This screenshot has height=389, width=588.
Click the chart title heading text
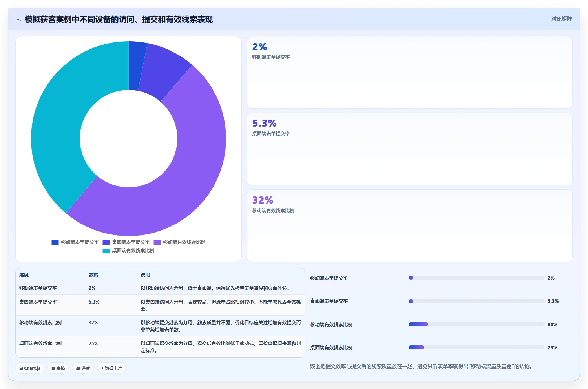click(x=119, y=20)
